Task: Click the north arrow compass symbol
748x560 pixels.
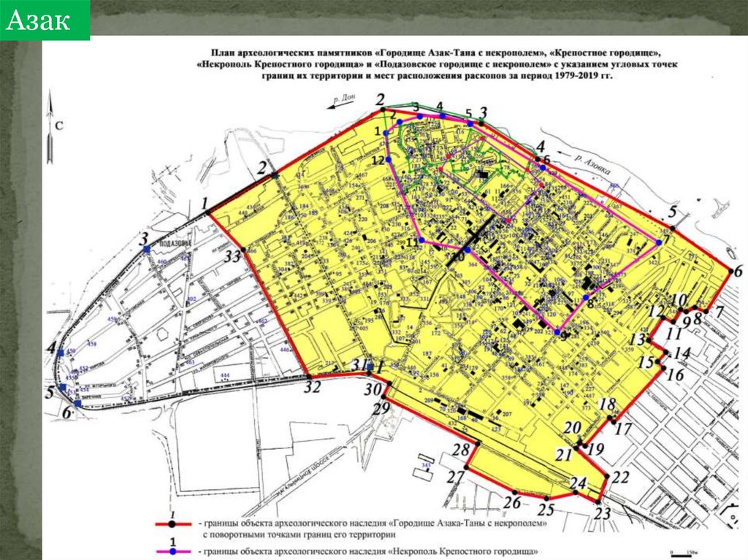Action: point(50,127)
